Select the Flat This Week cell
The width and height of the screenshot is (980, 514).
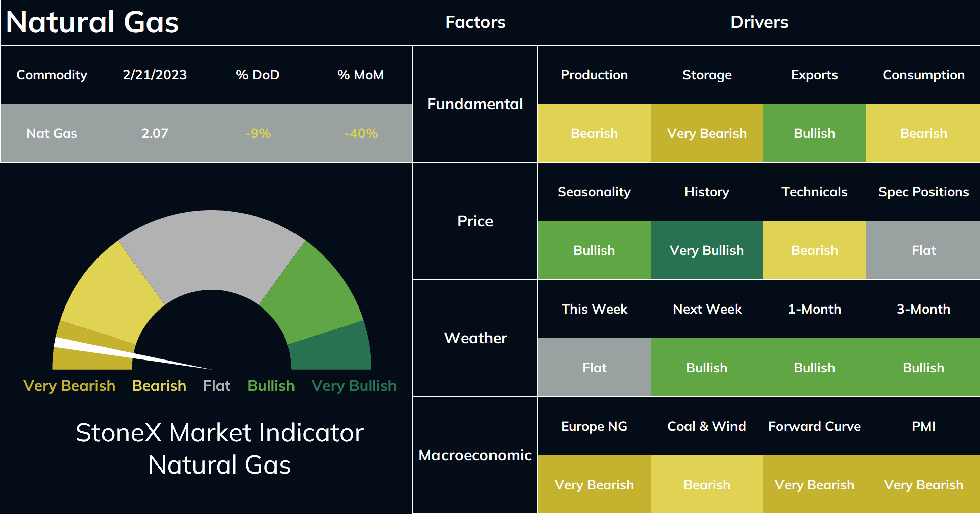pyautogui.click(x=594, y=368)
